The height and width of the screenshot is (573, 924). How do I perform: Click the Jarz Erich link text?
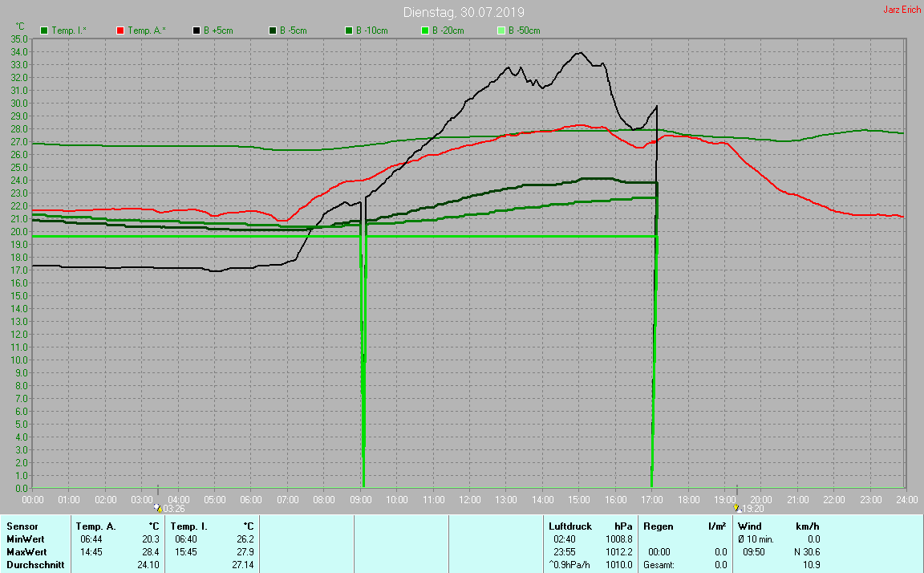902,10
